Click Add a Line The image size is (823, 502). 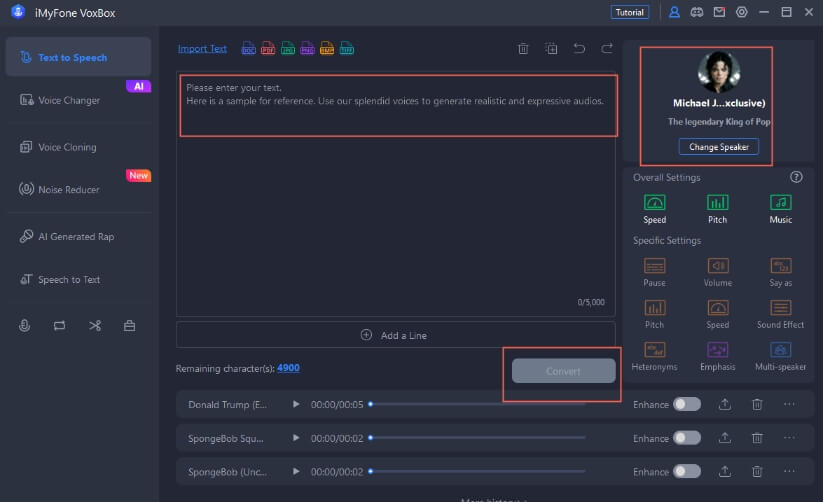tap(396, 335)
